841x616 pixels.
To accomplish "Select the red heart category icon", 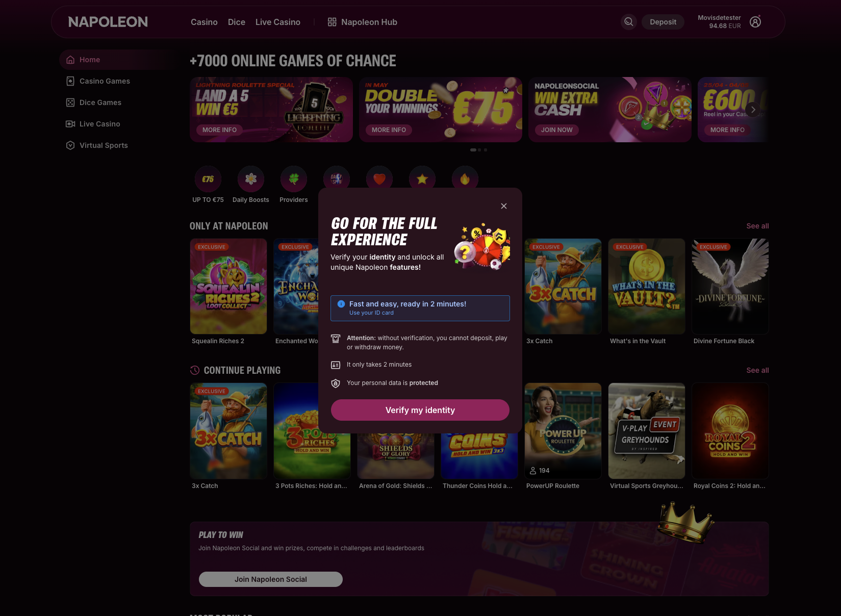I will coord(379,178).
